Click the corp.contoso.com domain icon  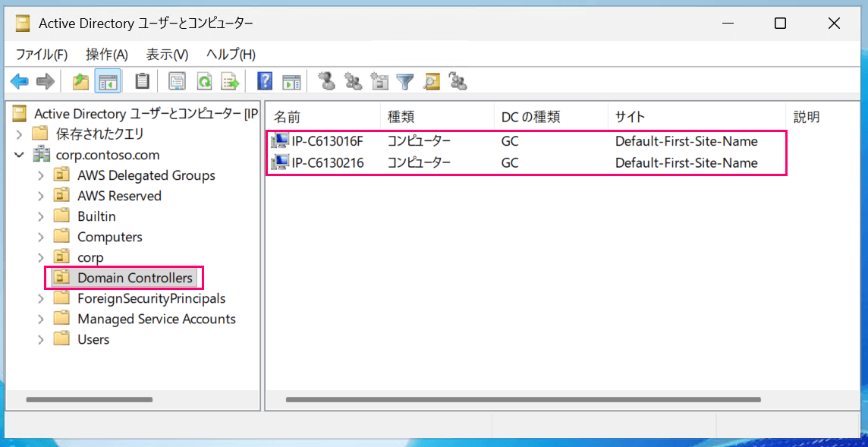coord(41,155)
